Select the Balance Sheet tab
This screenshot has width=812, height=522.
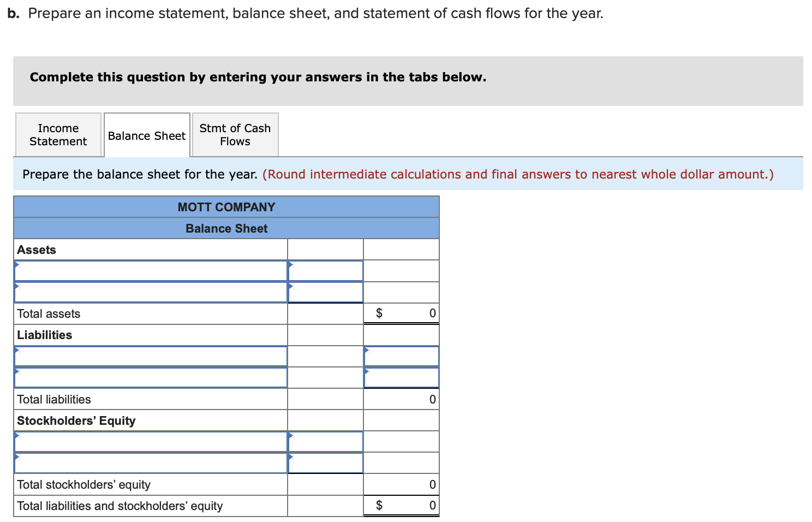click(146, 135)
